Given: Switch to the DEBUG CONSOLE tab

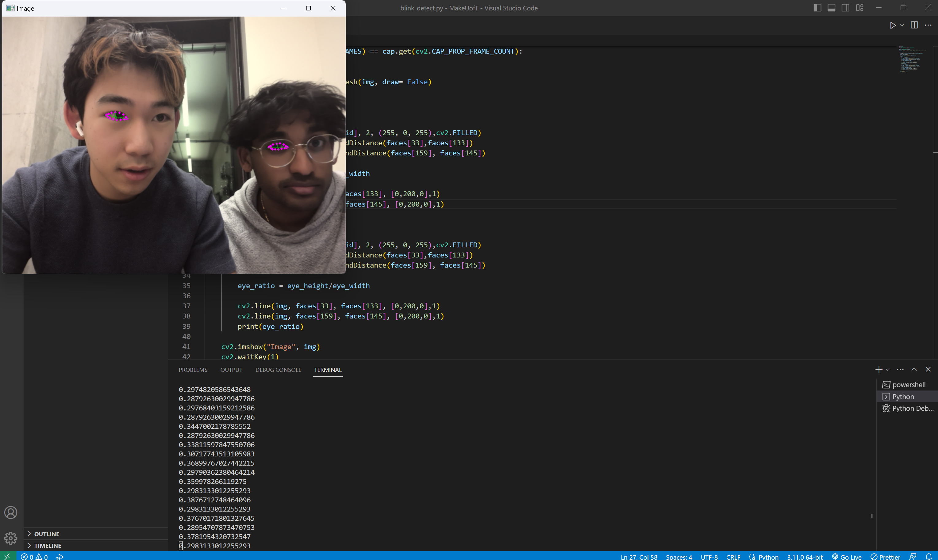Looking at the screenshot, I should pos(278,370).
